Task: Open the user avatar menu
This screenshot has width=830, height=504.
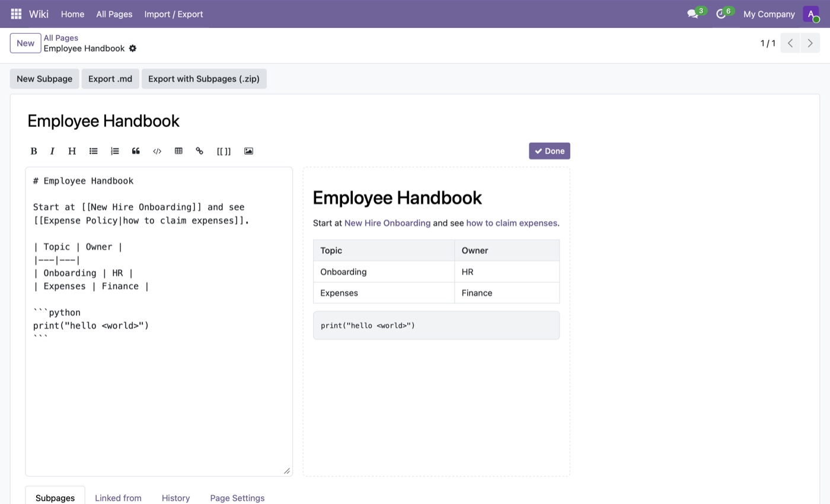Action: pos(811,14)
